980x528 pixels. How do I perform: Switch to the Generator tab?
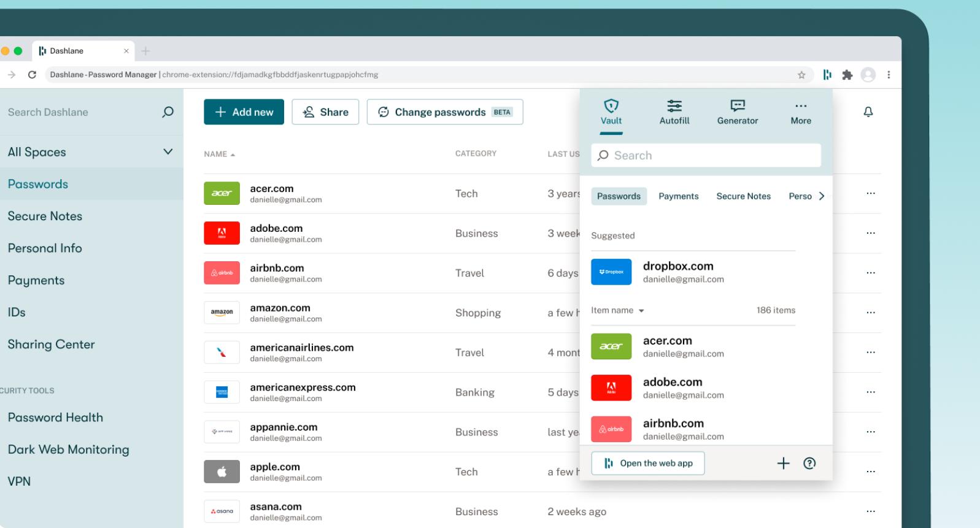pos(738,112)
